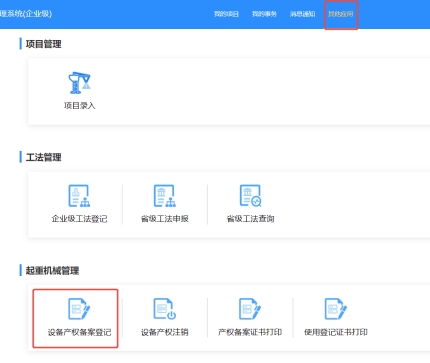The image size is (430, 363).
Task: Switch to the 我的项目 tab
Action: (226, 14)
